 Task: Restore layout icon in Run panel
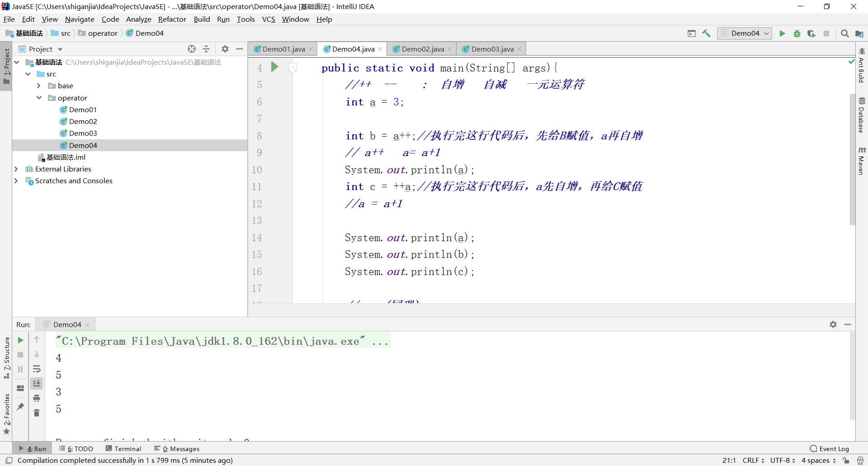pos(20,388)
